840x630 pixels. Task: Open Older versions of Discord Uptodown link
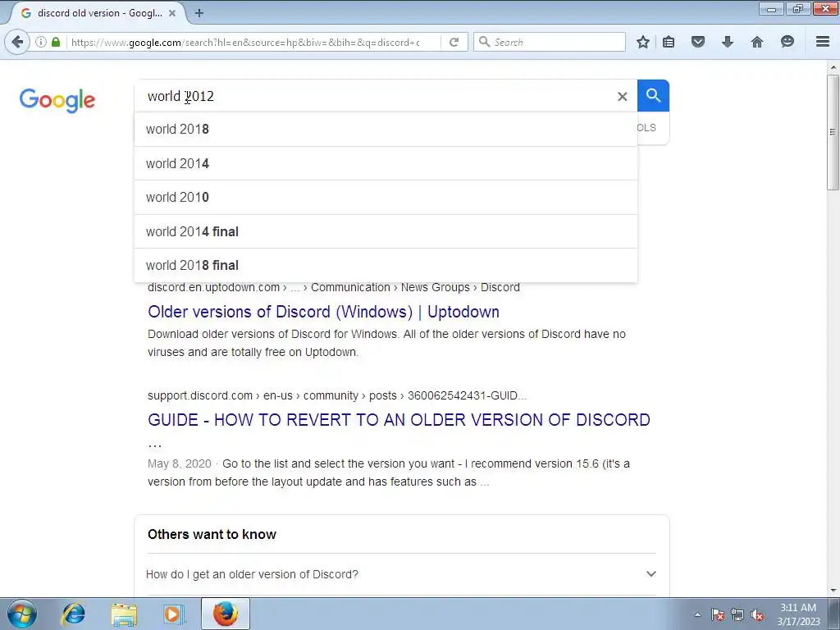pyautogui.click(x=323, y=312)
